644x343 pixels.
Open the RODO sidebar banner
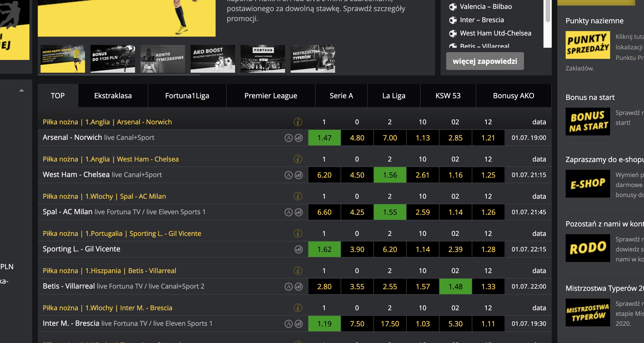click(588, 248)
